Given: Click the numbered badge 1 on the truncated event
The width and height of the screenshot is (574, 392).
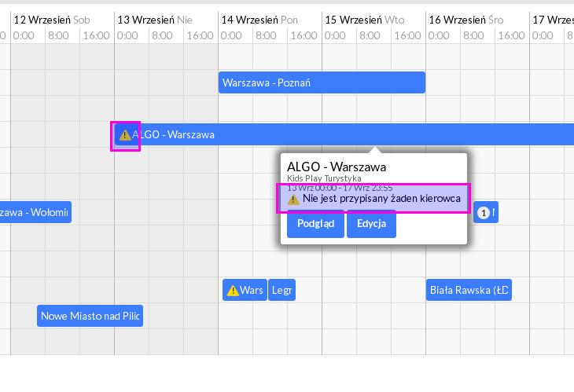Looking at the screenshot, I should 484,213.
